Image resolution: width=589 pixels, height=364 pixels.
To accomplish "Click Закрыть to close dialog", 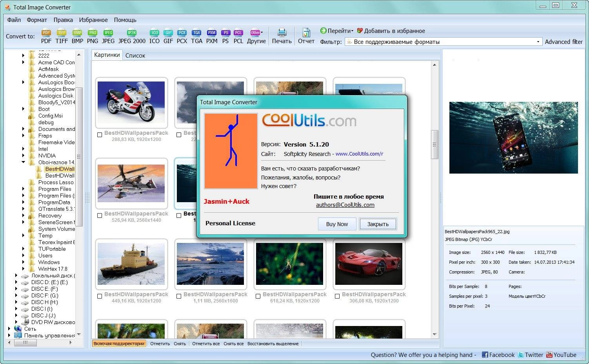I will click(378, 224).
